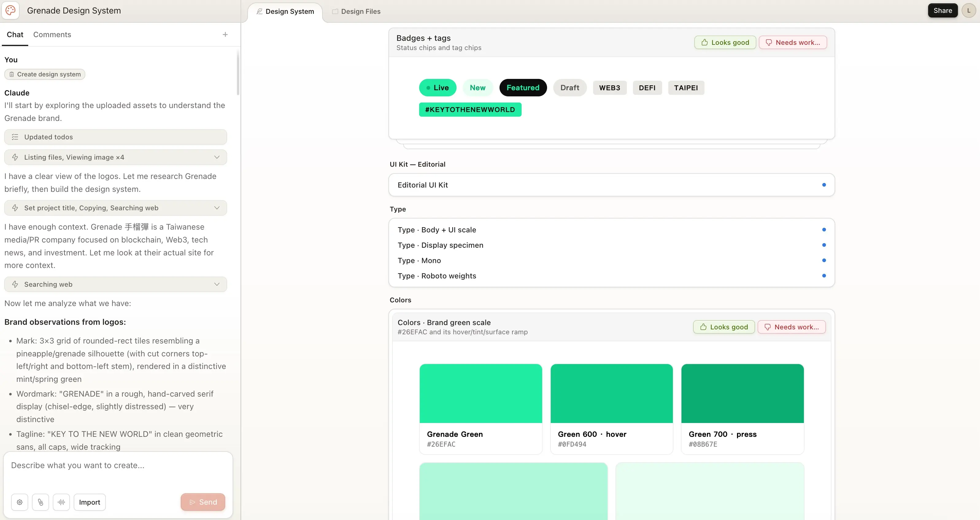Viewport: 980px width, 520px height.
Task: Toggle Looks good on Brand green scale
Action: [x=723, y=327]
